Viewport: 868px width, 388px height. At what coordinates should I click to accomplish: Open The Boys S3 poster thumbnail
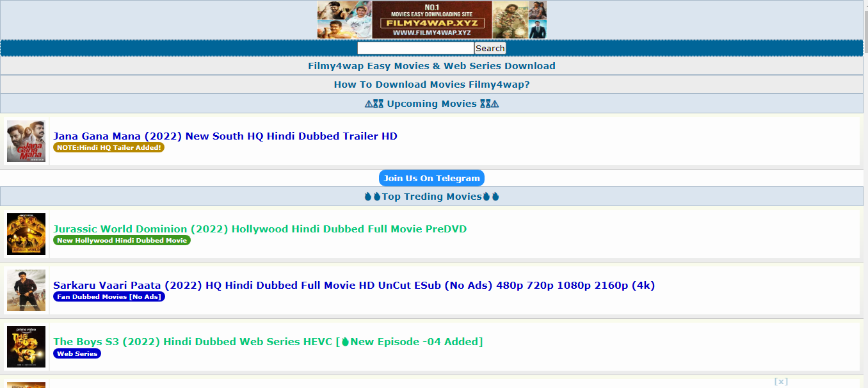click(x=26, y=347)
